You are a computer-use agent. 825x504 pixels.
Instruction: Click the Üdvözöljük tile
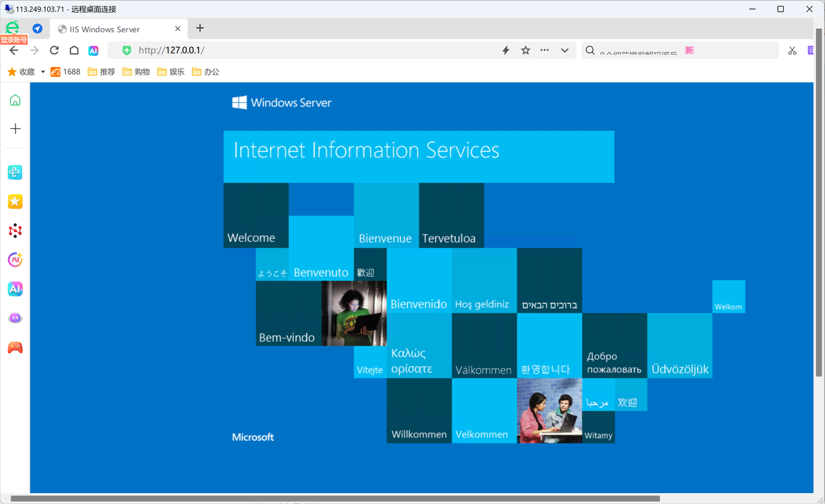click(679, 346)
